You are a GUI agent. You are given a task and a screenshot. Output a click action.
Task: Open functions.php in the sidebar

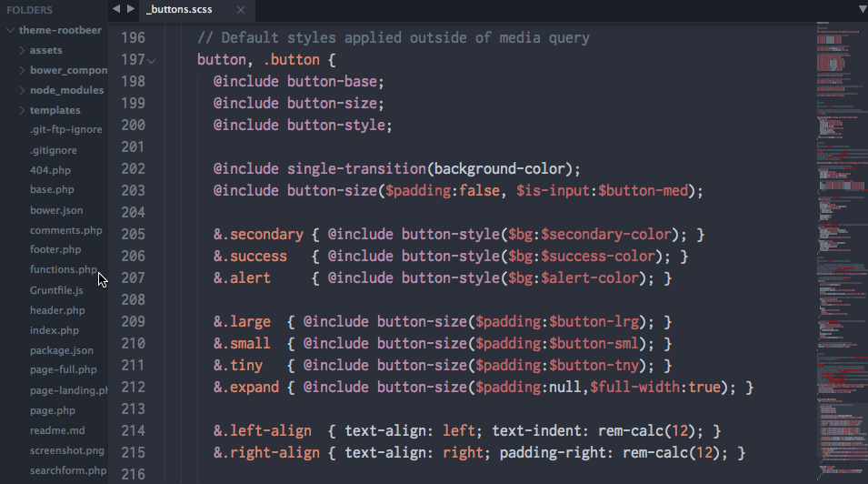pos(63,270)
